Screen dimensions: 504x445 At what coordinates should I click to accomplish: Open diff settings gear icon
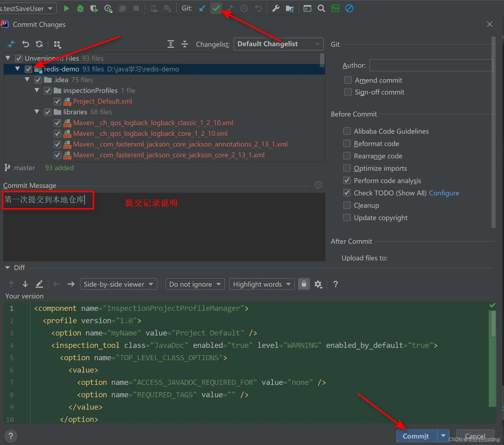pos(318,284)
